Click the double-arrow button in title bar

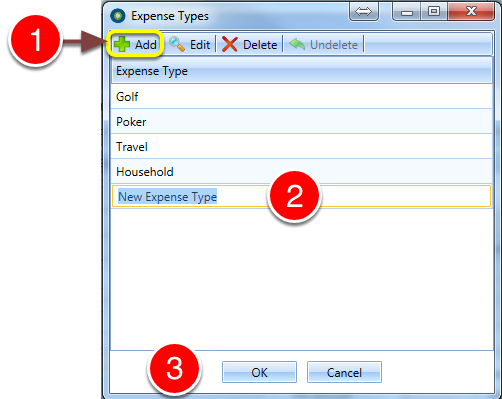(x=363, y=12)
